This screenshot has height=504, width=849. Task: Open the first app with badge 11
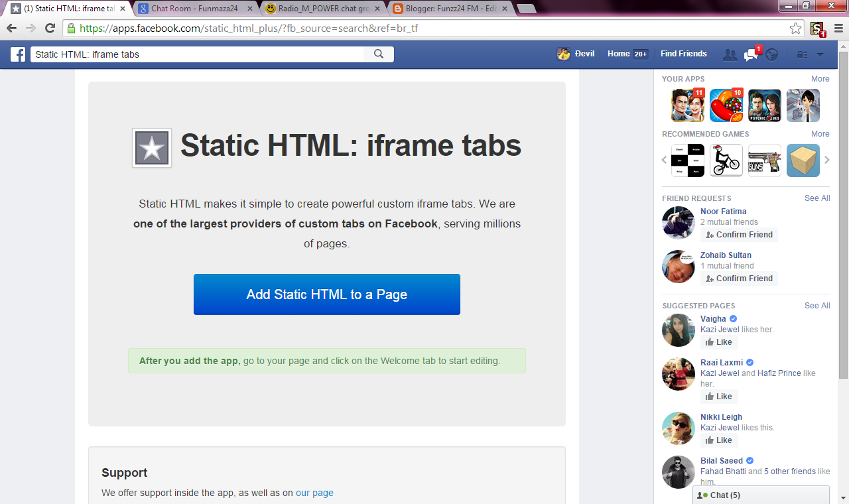tap(687, 105)
